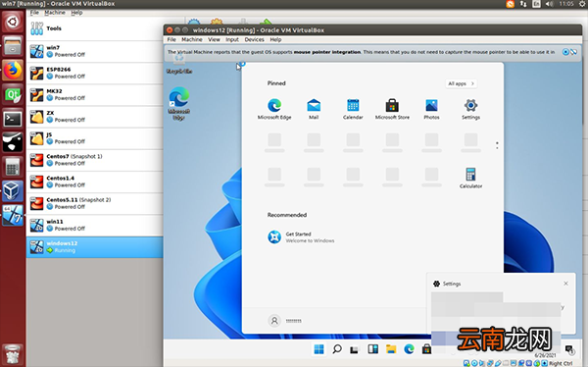The height and width of the screenshot is (367, 588).
Task: Click the user account avatar in Start menu
Action: 274,321
